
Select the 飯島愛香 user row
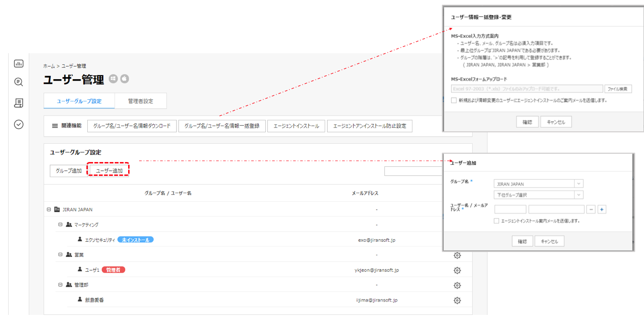pyautogui.click(x=258, y=300)
